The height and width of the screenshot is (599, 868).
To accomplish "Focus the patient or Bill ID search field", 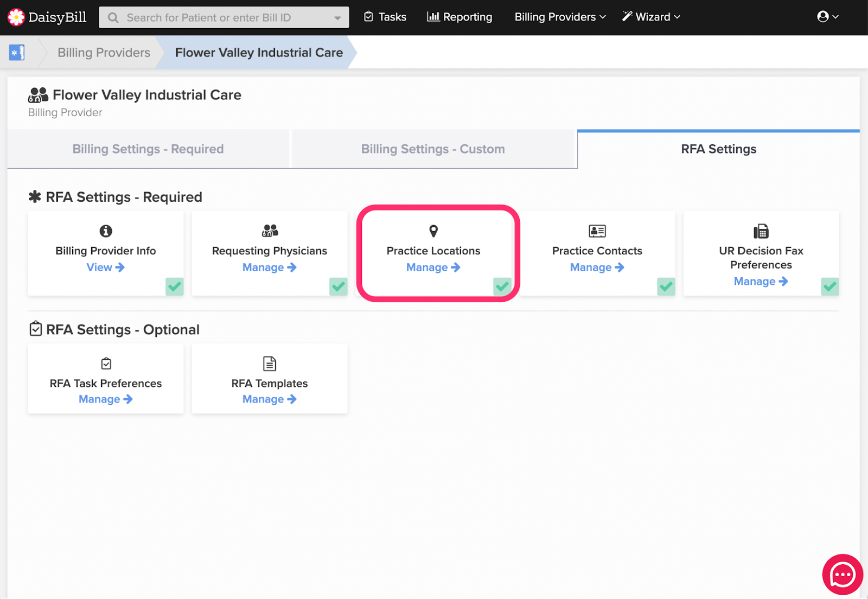I will coord(224,18).
